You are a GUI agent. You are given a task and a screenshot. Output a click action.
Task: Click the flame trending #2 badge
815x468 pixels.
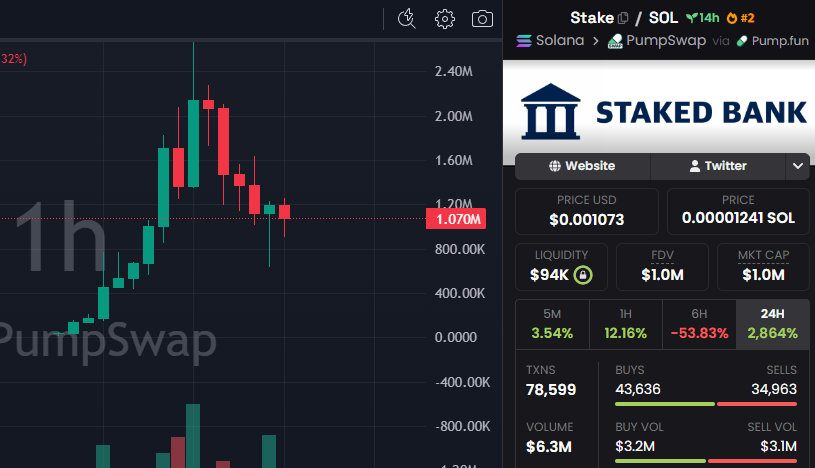[741, 18]
